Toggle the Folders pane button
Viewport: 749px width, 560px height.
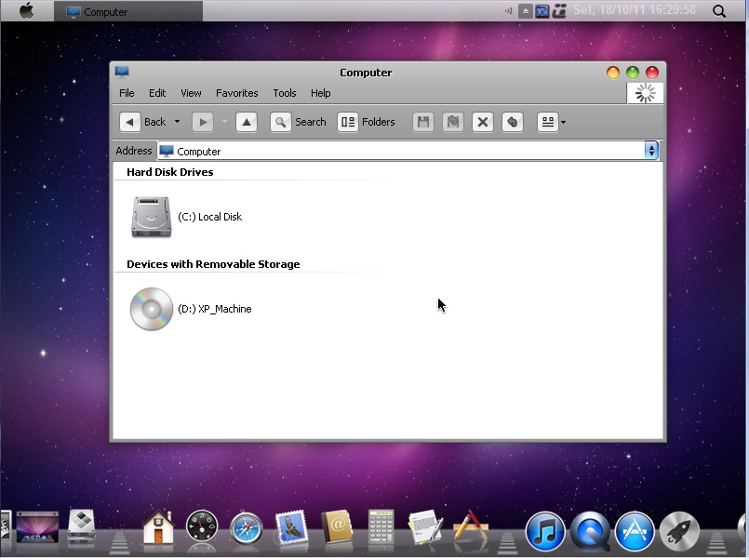point(367,122)
